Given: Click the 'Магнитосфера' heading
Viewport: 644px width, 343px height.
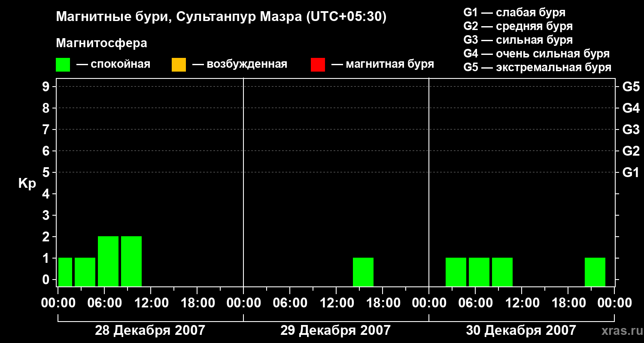Looking at the screenshot, I should coord(101,43).
